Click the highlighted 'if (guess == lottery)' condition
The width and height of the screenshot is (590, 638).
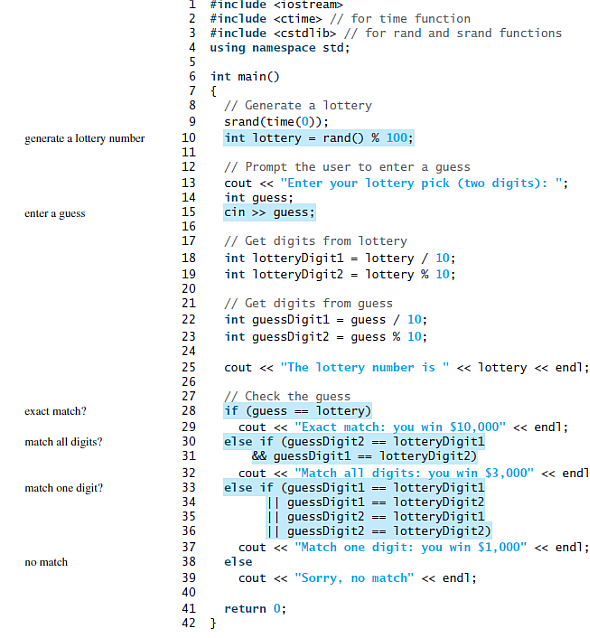(x=297, y=411)
